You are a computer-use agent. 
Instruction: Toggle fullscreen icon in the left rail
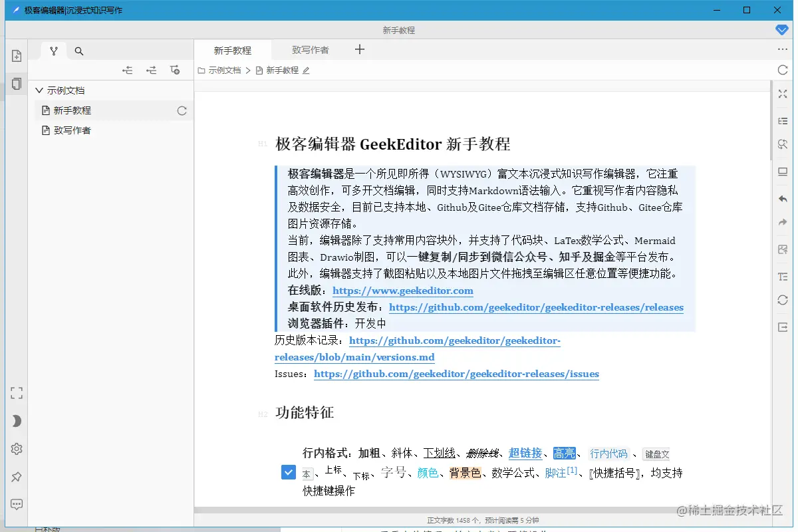coord(17,393)
